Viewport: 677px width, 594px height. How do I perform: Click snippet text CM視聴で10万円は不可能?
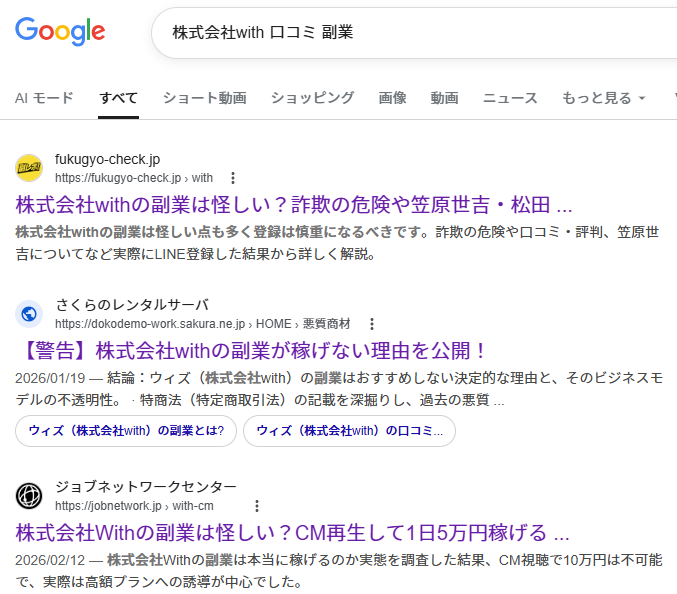580,560
